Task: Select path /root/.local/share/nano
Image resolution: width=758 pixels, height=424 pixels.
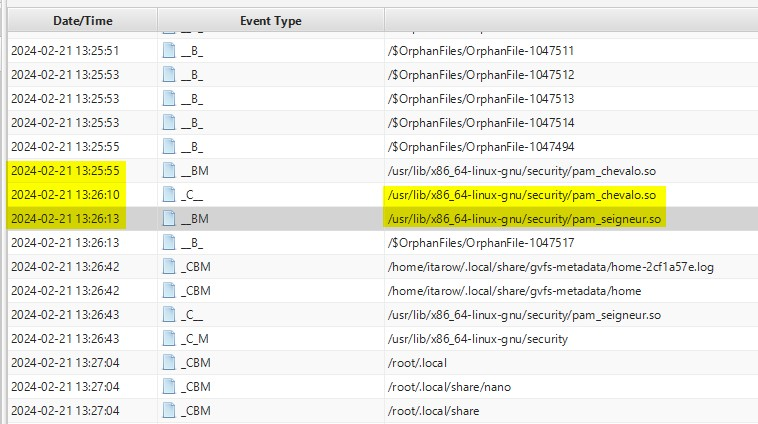Action: (x=449, y=387)
